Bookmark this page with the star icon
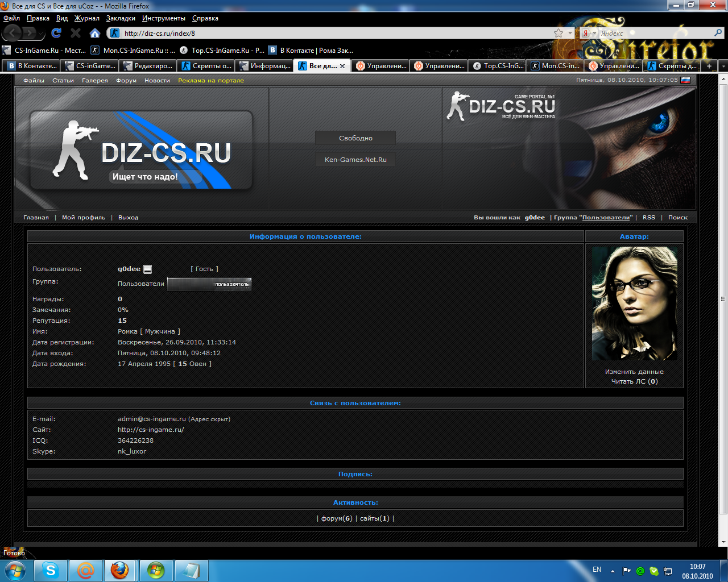Screen dimensions: 728x582 click(x=559, y=33)
